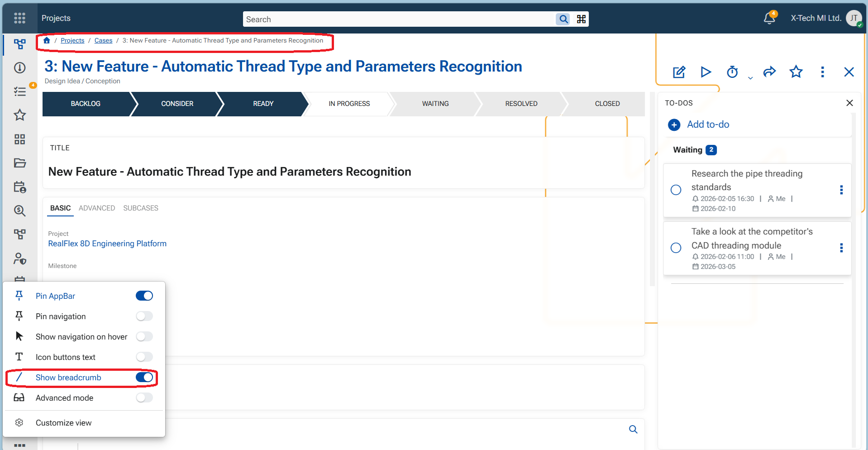Image resolution: width=868 pixels, height=450 pixels.
Task: Click the stopwatch timer icon
Action: coord(732,72)
